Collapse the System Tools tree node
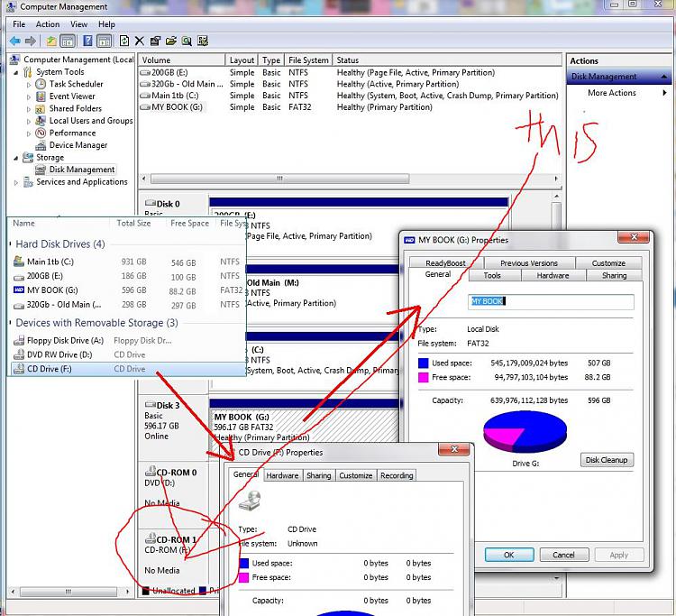Screen dimensions: 676x616 coord(16,72)
